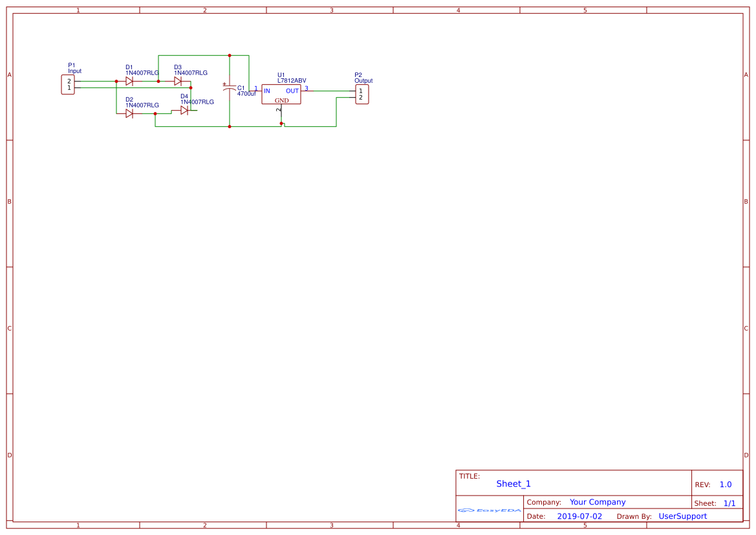Click the 'GND' pin label on U1
The width and height of the screenshot is (756, 535).
point(281,101)
